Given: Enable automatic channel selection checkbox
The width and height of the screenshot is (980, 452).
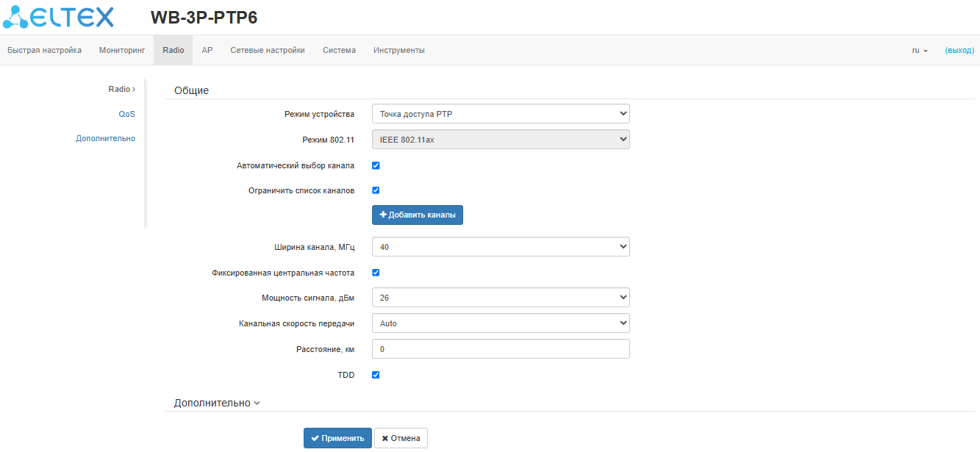Looking at the screenshot, I should pyautogui.click(x=376, y=165).
